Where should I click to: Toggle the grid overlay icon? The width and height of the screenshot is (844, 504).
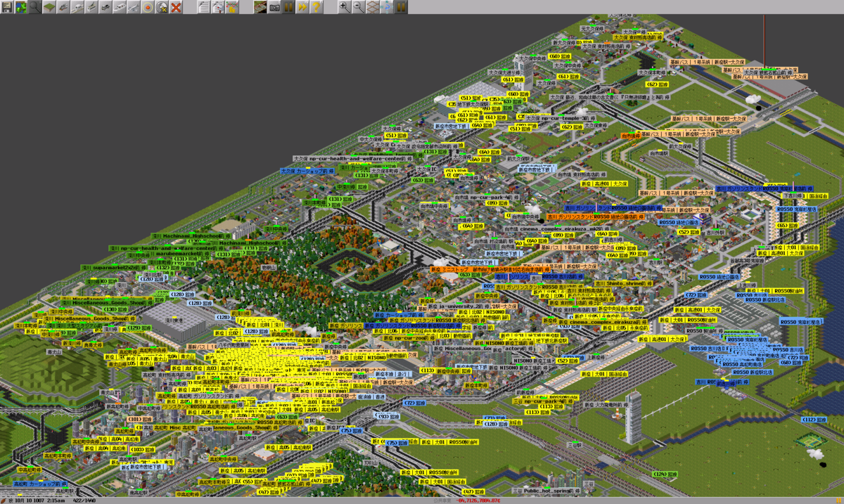pyautogui.click(x=372, y=7)
